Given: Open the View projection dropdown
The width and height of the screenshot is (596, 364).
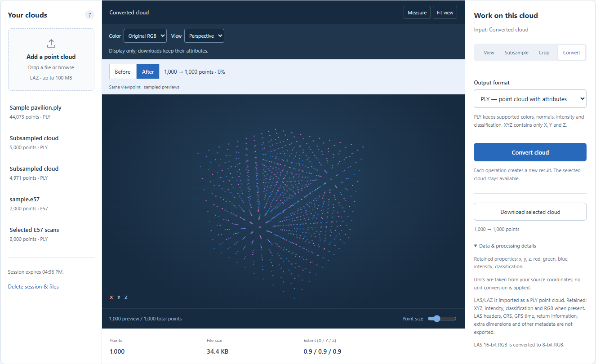Looking at the screenshot, I should (204, 36).
